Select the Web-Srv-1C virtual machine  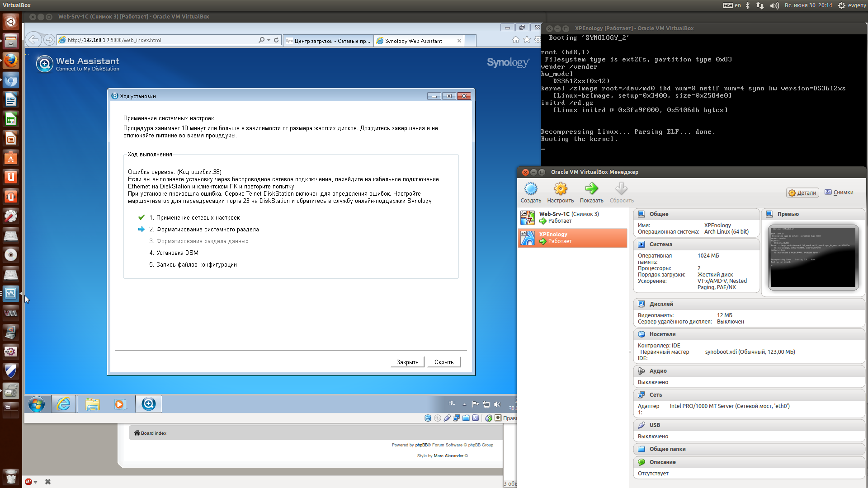pos(572,217)
